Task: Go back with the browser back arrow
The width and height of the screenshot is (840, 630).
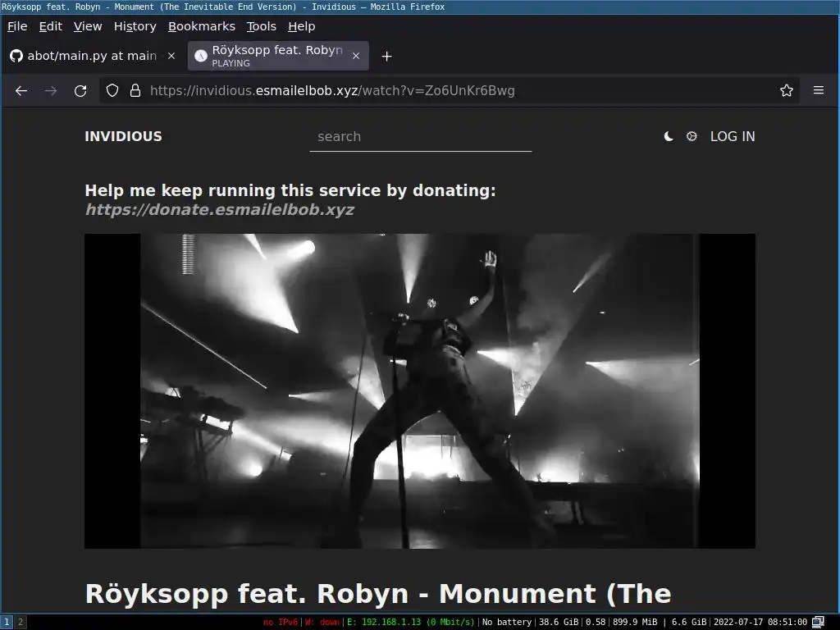Action: [21, 90]
